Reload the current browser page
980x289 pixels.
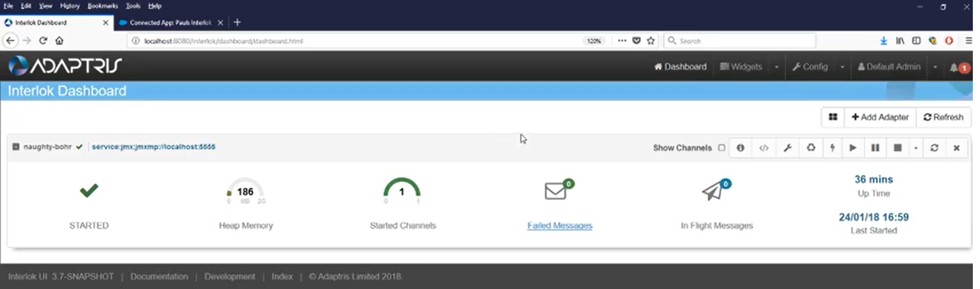point(43,40)
